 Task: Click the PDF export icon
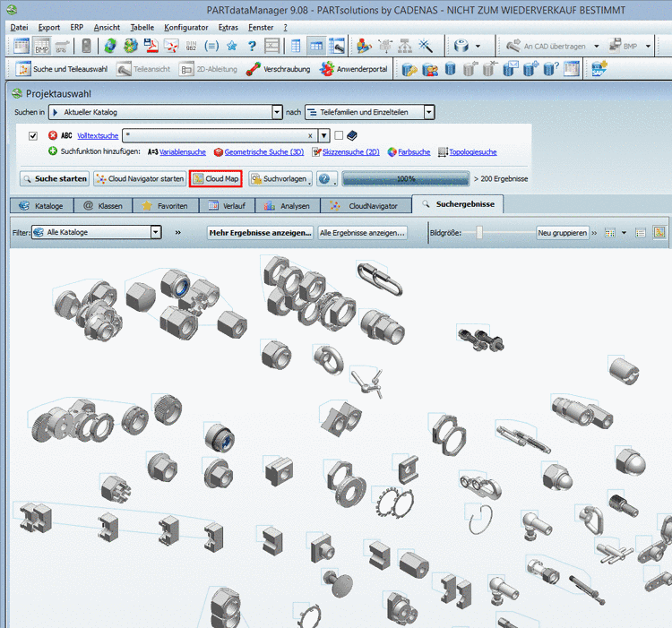151,46
